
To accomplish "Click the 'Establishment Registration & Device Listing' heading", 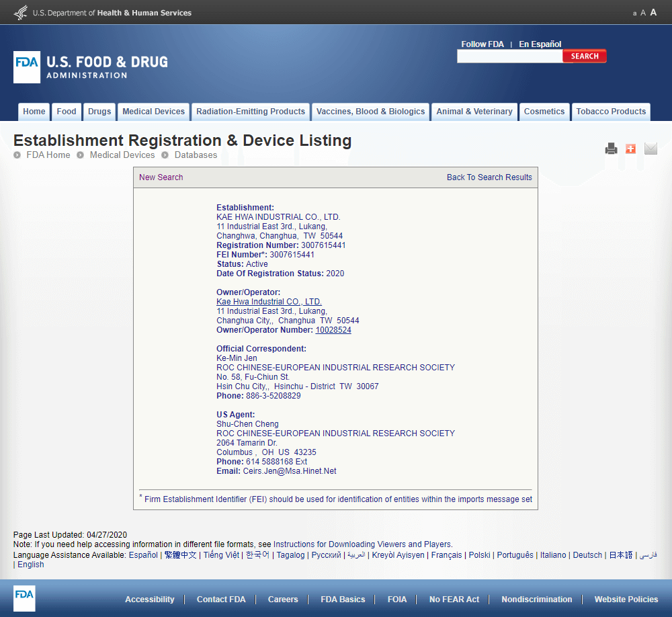I will (x=183, y=140).
